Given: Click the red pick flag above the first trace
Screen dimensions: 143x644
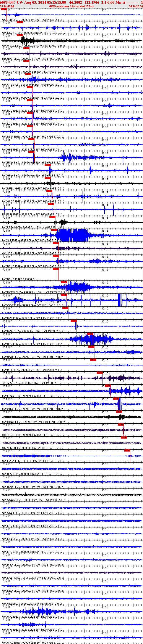Looking at the screenshot, I should click(x=3, y=9).
